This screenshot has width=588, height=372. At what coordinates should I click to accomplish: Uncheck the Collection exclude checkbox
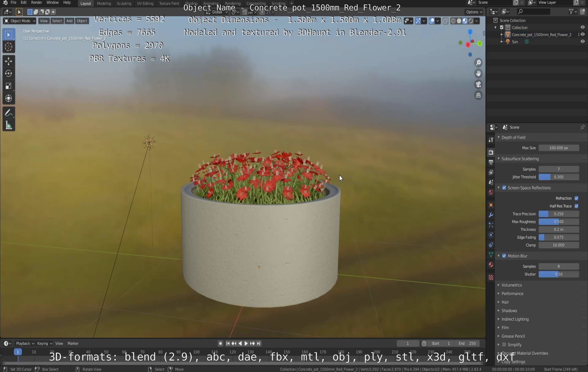[502, 27]
